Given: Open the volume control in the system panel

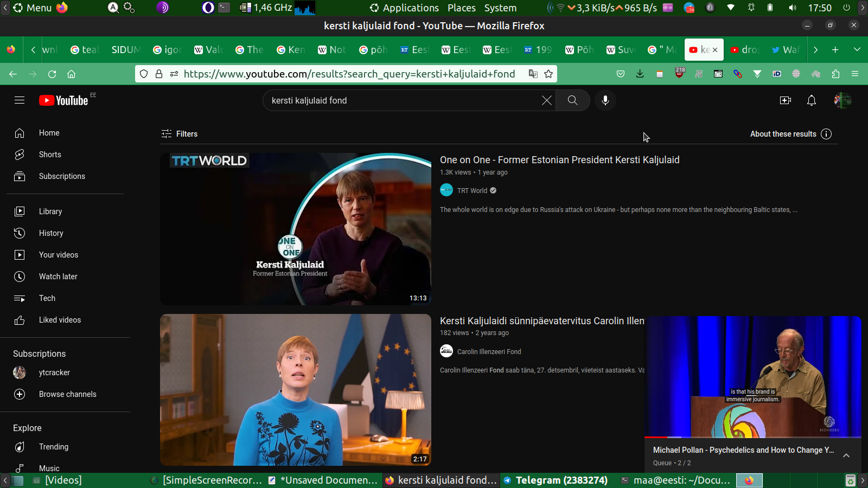Looking at the screenshot, I should pyautogui.click(x=793, y=8).
